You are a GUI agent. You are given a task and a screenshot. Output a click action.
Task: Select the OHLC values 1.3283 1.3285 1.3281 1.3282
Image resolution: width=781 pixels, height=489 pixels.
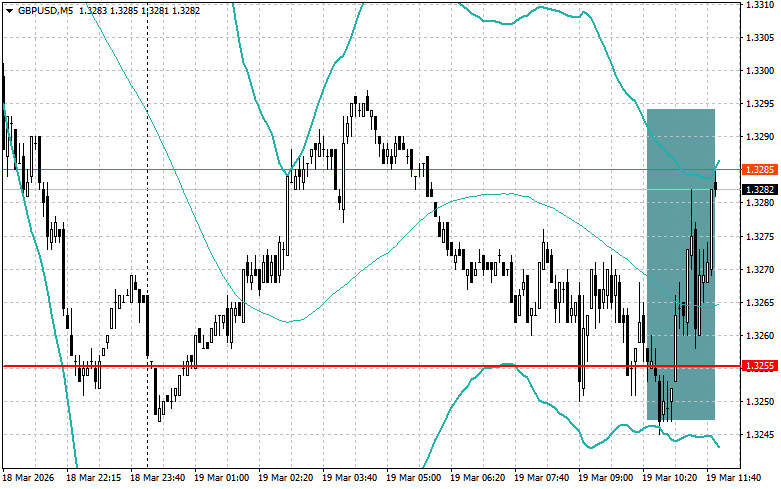(140, 10)
